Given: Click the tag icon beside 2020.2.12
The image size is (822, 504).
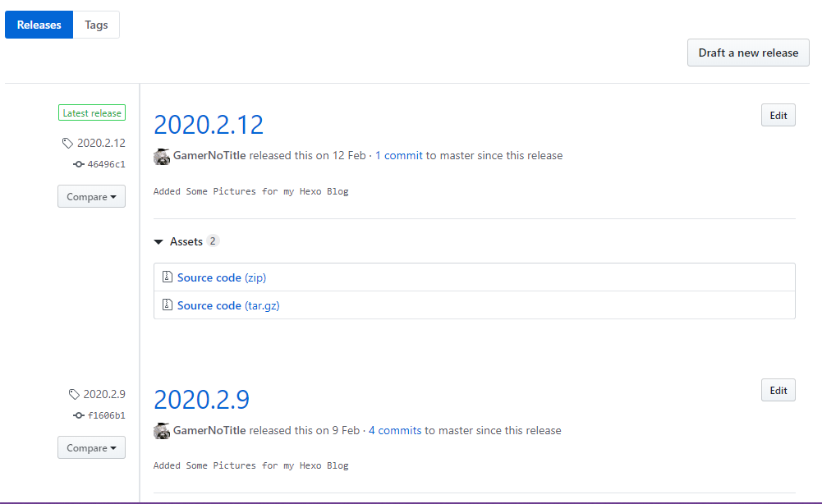Looking at the screenshot, I should [x=67, y=142].
